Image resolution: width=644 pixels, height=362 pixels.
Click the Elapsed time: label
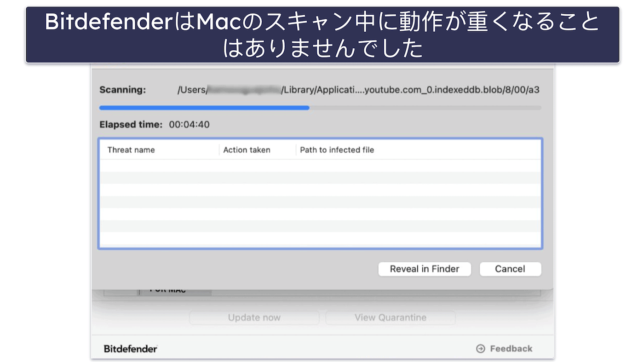click(131, 125)
